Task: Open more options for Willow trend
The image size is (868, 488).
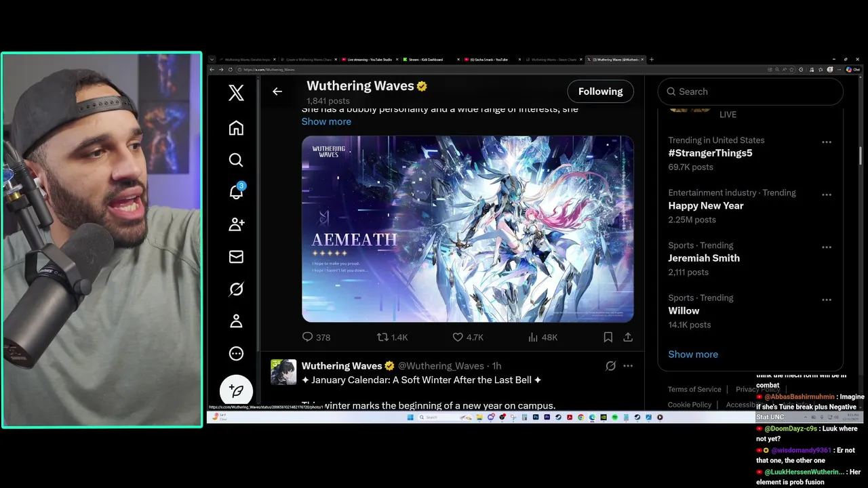Action: pyautogui.click(x=827, y=300)
